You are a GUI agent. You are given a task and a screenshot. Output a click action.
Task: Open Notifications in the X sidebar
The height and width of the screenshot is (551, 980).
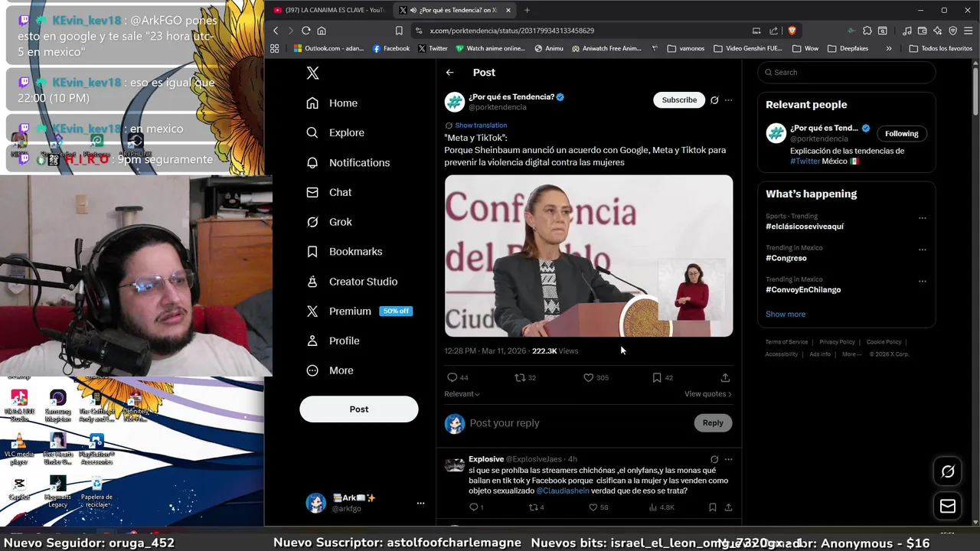tap(348, 162)
